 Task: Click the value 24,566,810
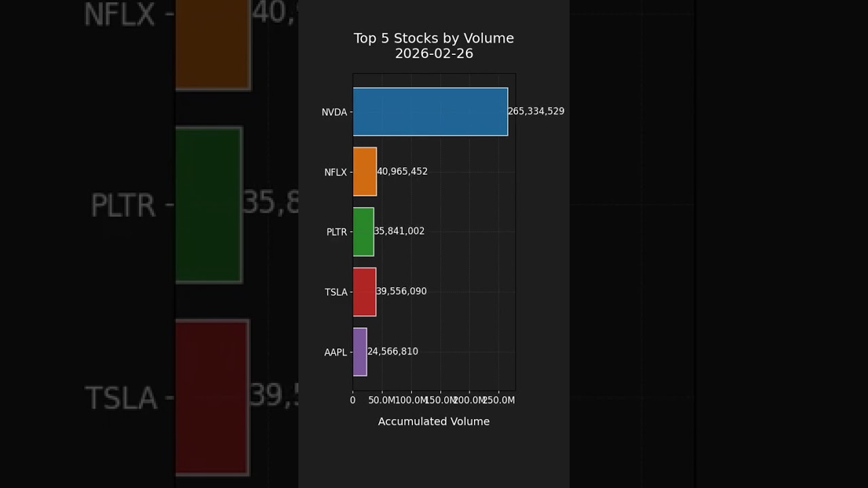pos(393,351)
